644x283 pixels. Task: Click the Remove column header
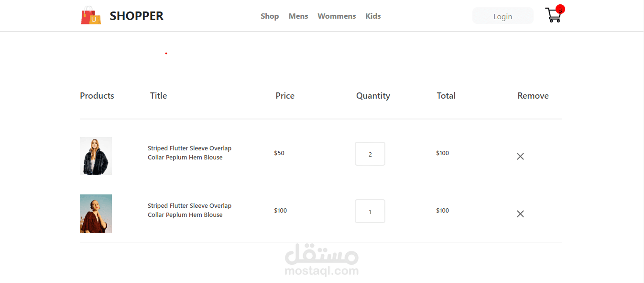[533, 96]
